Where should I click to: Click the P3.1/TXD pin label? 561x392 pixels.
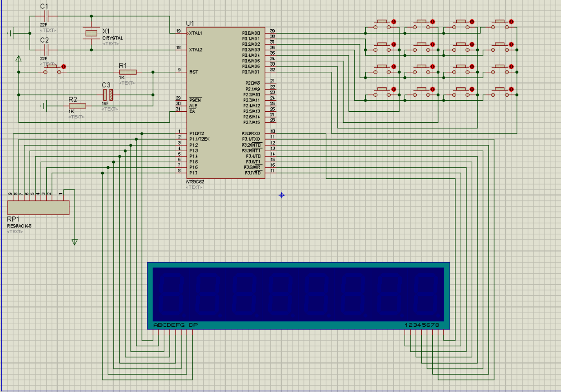point(251,139)
